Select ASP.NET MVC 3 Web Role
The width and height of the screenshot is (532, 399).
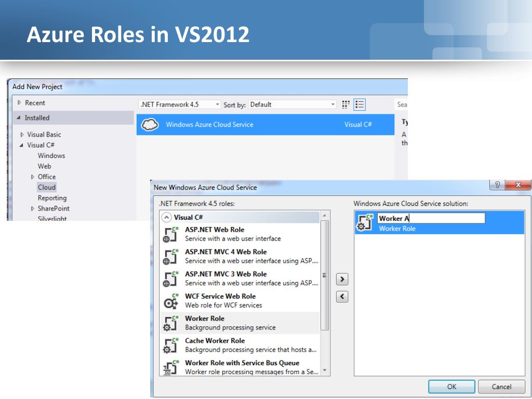[240, 278]
